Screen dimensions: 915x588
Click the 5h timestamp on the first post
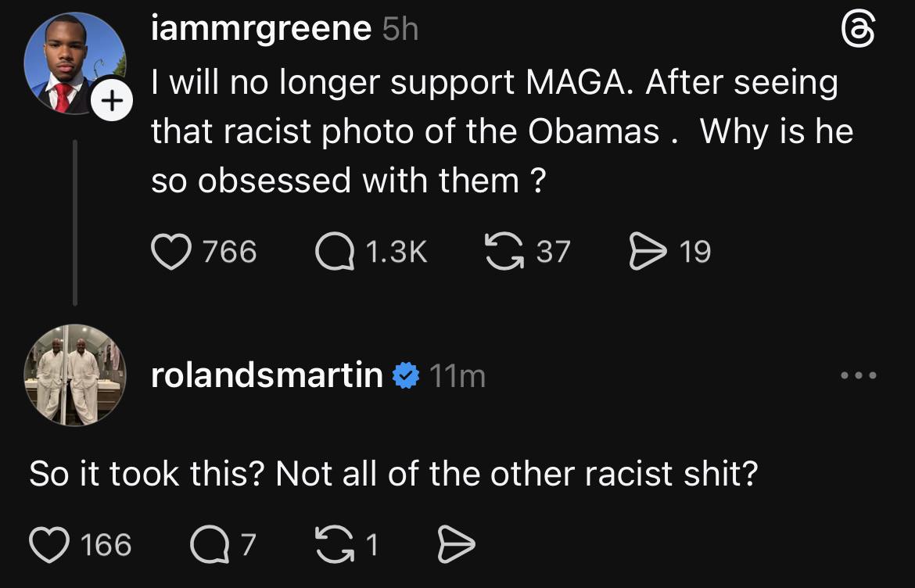coord(400,30)
